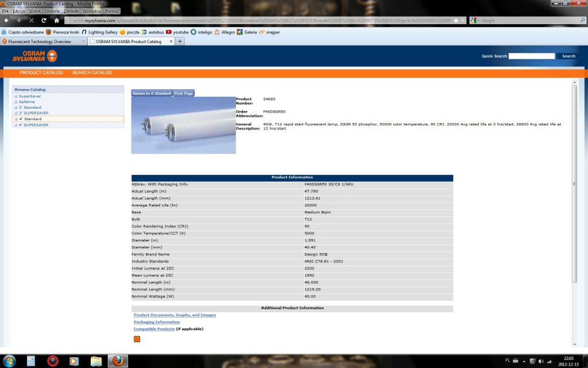Image resolution: width=588 pixels, height=368 pixels.
Task: Open the Allegro bookmark
Action: 225,32
